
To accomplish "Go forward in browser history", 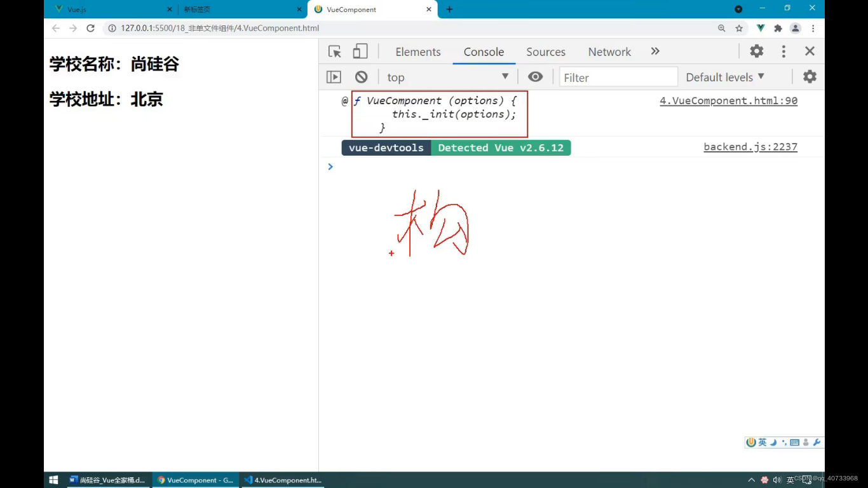I will pyautogui.click(x=73, y=28).
